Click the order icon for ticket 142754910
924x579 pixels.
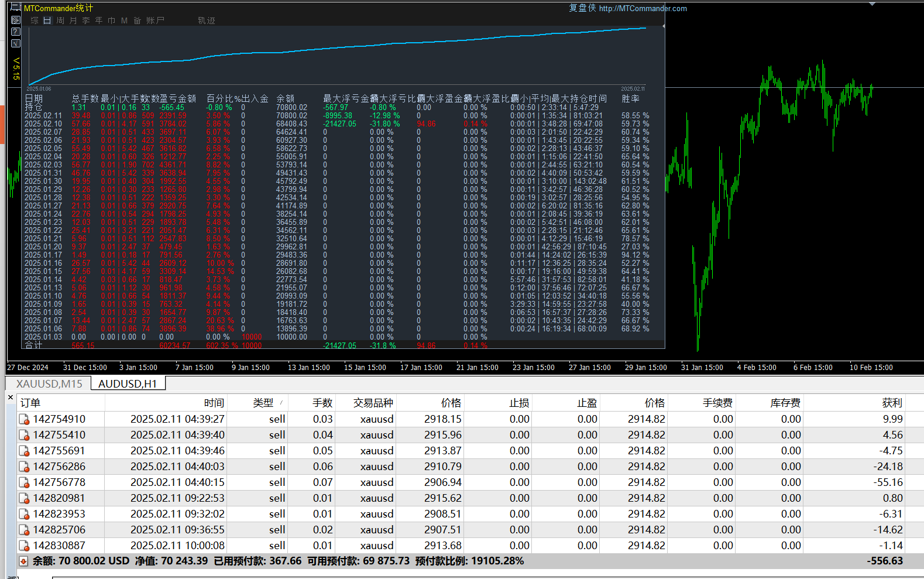pos(25,419)
